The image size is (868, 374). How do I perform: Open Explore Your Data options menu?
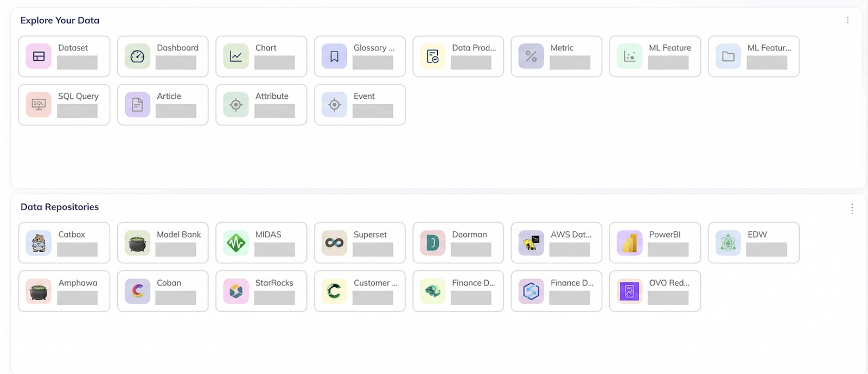pyautogui.click(x=847, y=21)
